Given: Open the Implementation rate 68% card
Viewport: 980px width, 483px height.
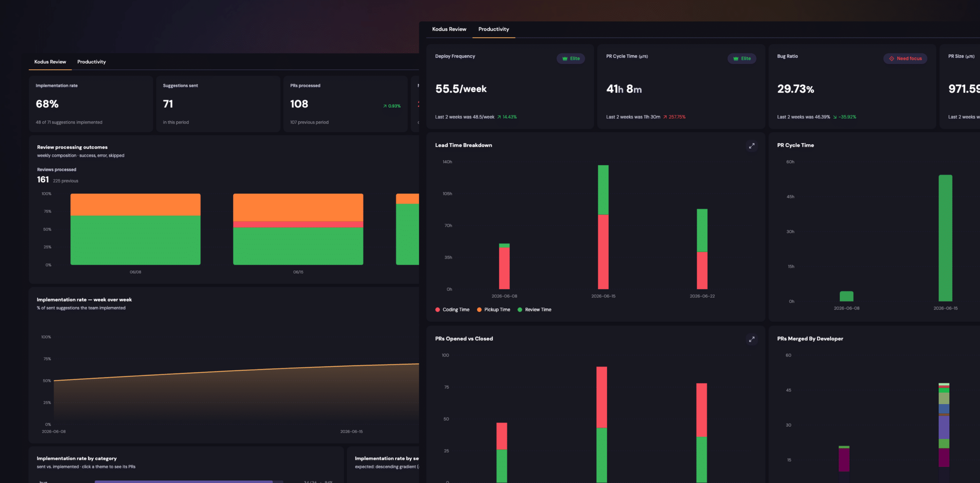Looking at the screenshot, I should click(91, 104).
